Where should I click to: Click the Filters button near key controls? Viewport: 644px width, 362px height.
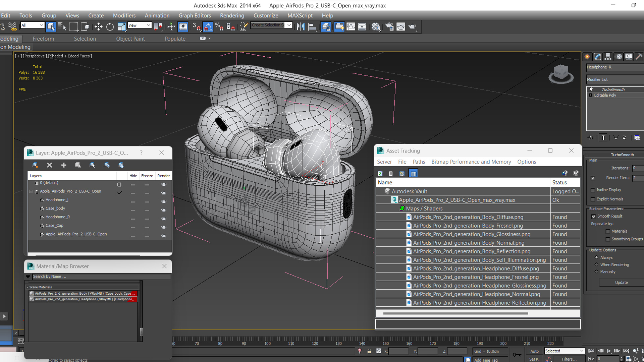click(x=569, y=359)
